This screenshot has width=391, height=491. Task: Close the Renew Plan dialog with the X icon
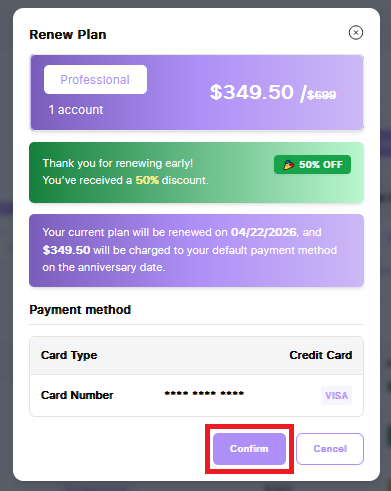[x=356, y=33]
